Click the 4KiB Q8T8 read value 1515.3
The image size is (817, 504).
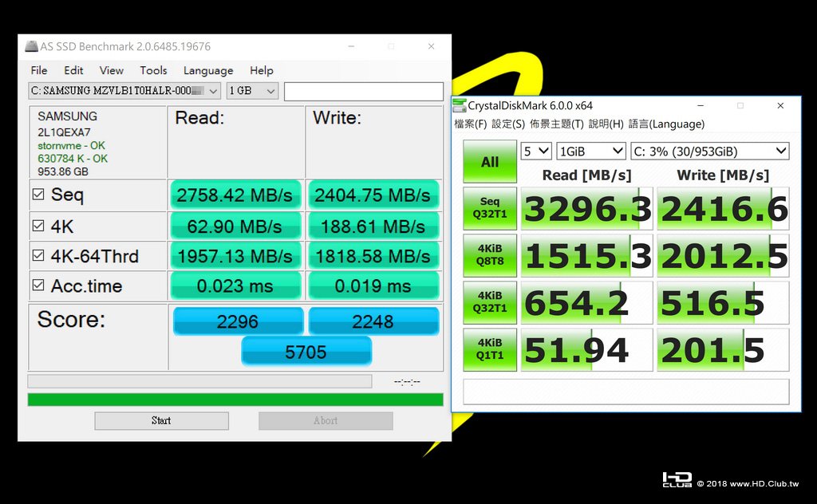pos(586,255)
